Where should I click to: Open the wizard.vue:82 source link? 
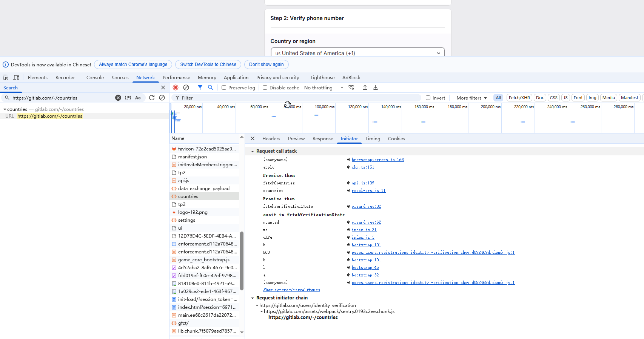click(x=367, y=206)
